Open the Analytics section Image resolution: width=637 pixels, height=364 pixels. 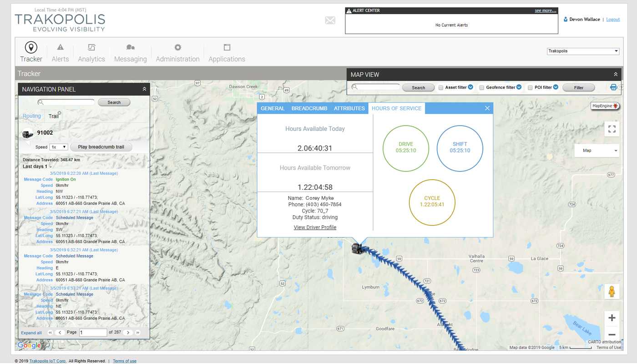click(x=91, y=53)
